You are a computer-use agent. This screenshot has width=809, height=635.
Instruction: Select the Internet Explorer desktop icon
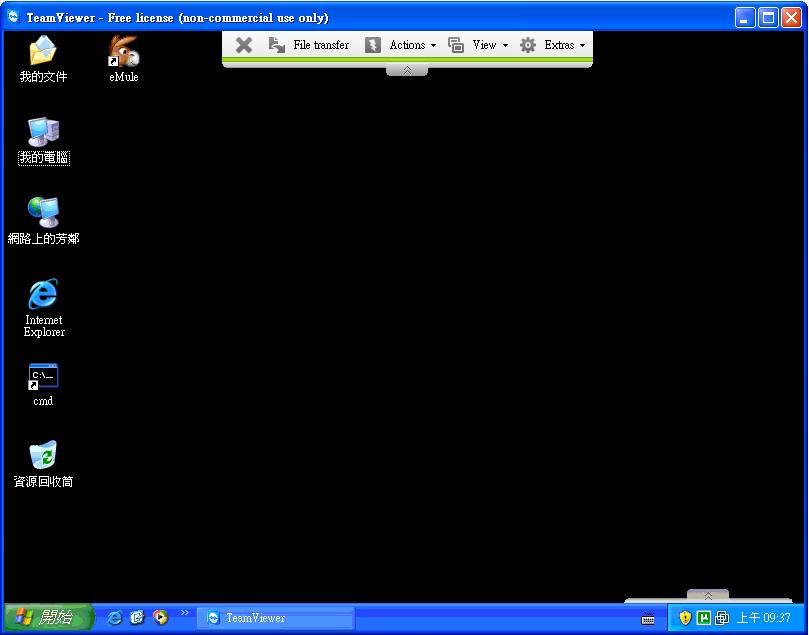point(44,308)
